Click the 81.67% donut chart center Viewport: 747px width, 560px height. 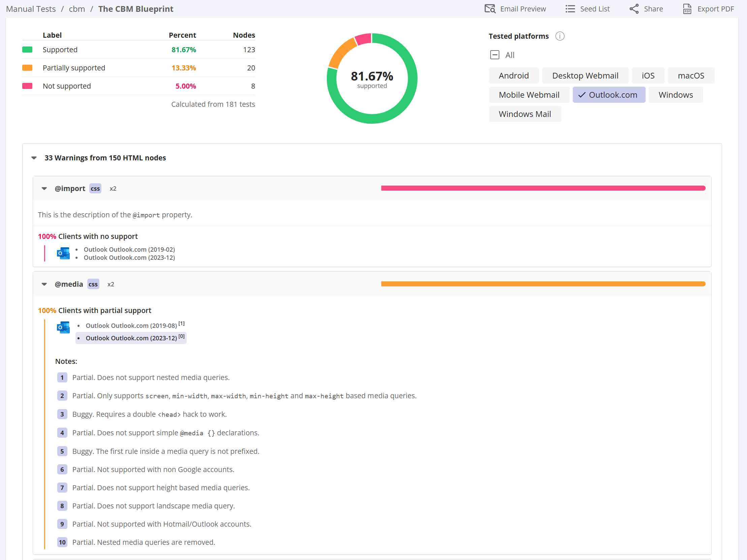click(x=372, y=79)
